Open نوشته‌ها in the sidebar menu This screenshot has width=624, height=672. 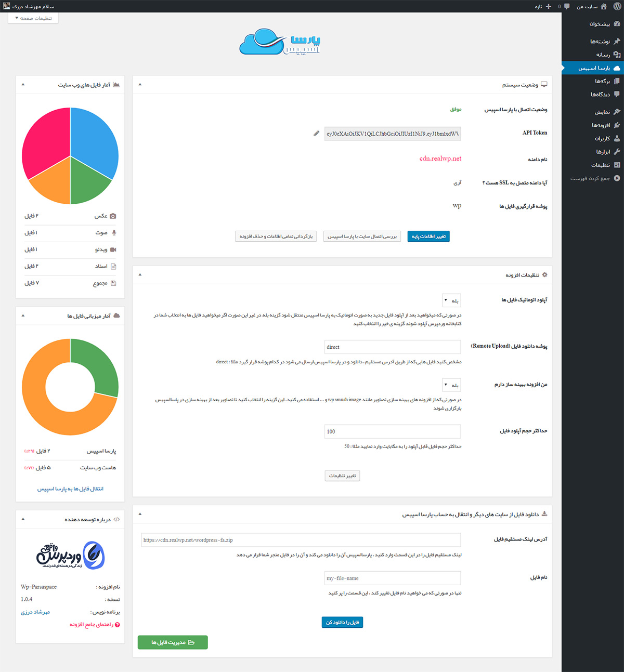(593, 41)
